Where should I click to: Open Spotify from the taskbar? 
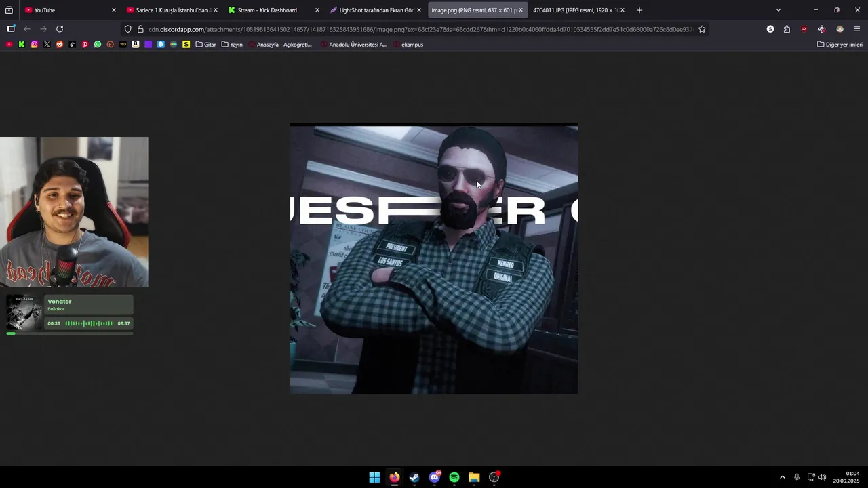click(454, 477)
